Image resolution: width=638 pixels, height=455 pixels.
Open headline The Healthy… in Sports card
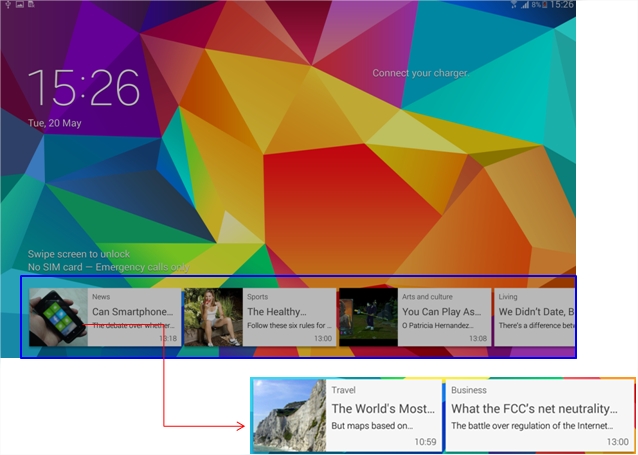tap(277, 312)
